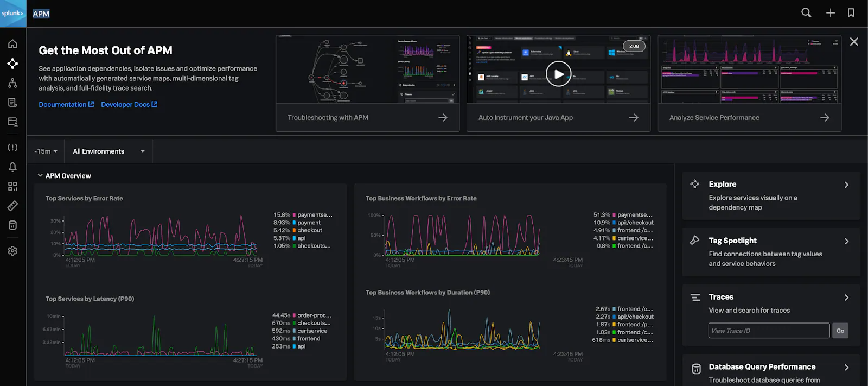868x386 pixels.
Task: Click the Splunk logo
Action: pyautogui.click(x=13, y=14)
